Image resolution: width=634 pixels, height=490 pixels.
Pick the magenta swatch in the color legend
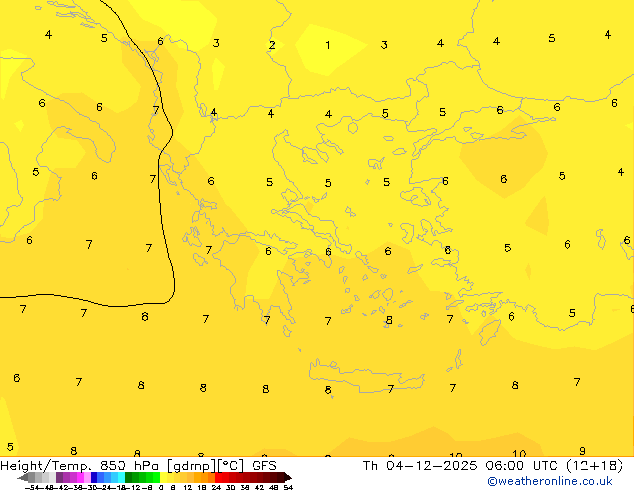80,477
